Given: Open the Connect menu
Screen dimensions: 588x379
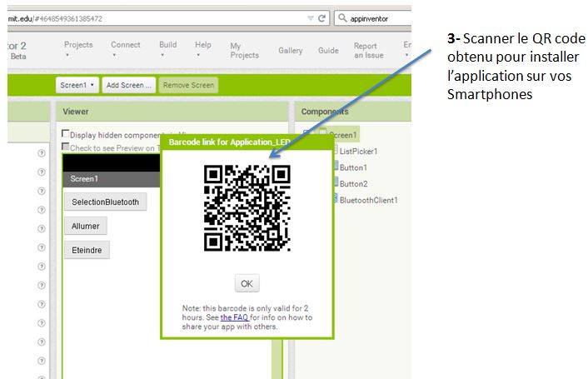Looking at the screenshot, I should point(125,49).
